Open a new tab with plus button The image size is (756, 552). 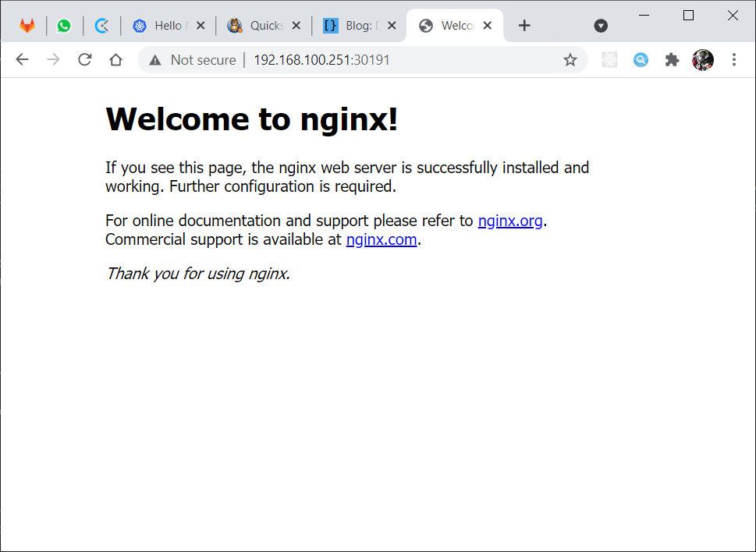[524, 26]
